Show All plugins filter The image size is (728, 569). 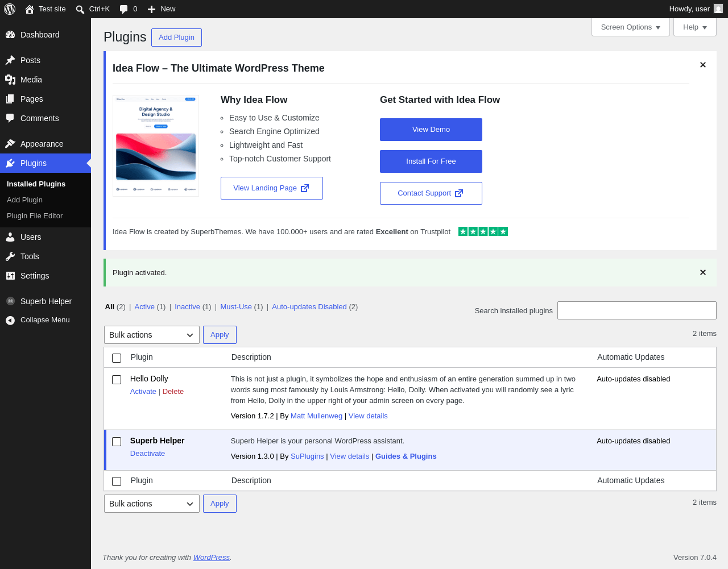pos(110,307)
